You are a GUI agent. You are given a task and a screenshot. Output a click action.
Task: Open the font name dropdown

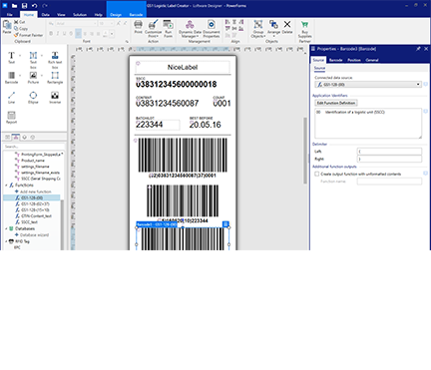click(95, 23)
